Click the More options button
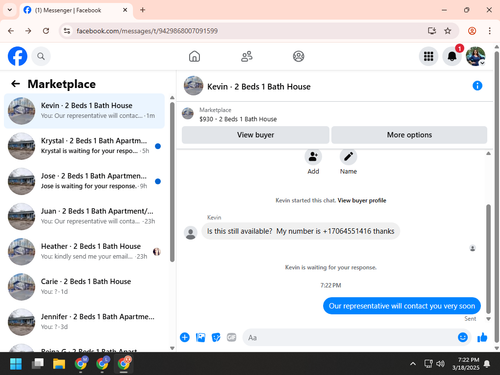500x375 pixels. click(409, 135)
